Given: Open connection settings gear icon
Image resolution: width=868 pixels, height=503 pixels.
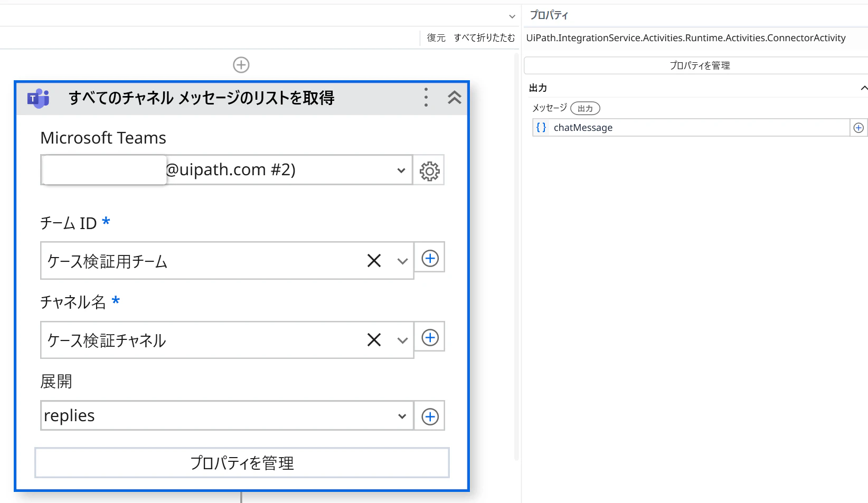Looking at the screenshot, I should (x=429, y=170).
